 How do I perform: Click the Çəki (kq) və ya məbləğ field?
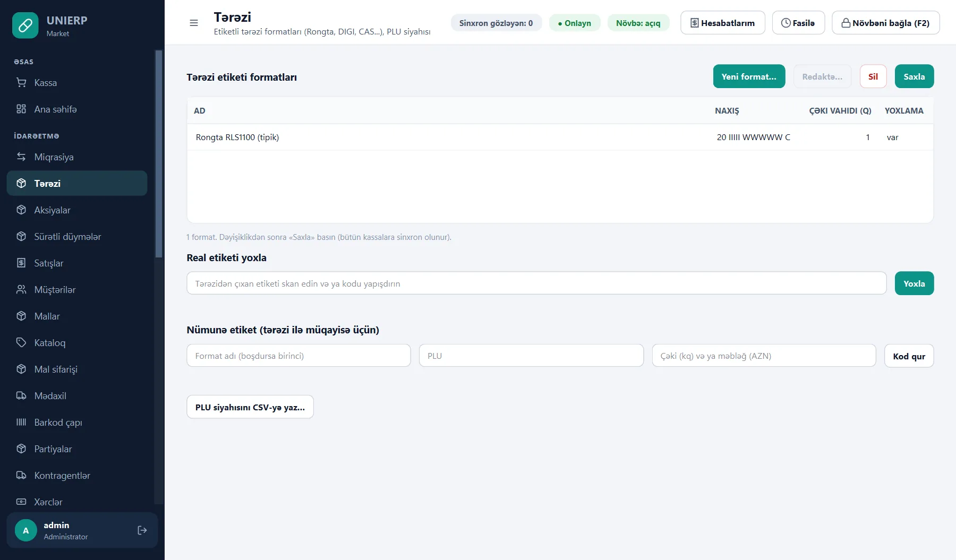(764, 356)
